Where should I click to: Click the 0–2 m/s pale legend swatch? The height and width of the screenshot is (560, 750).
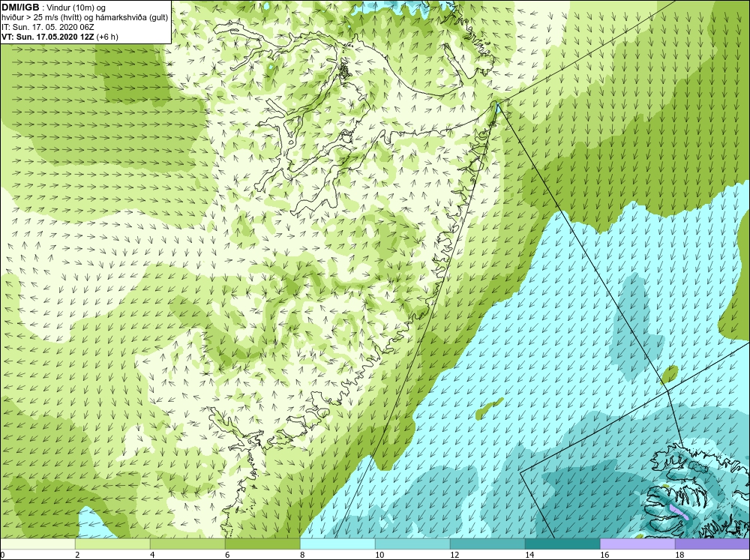point(37,544)
